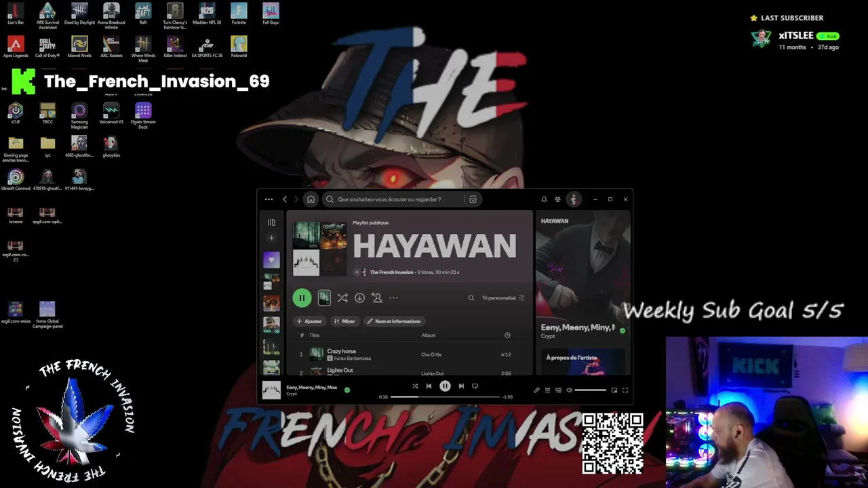Mute Spotify with the speaker icon

click(x=569, y=390)
